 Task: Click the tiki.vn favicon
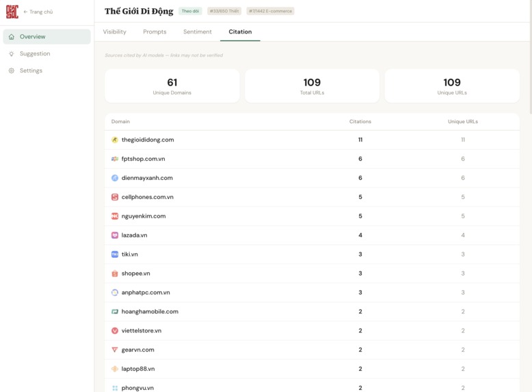pyautogui.click(x=115, y=254)
